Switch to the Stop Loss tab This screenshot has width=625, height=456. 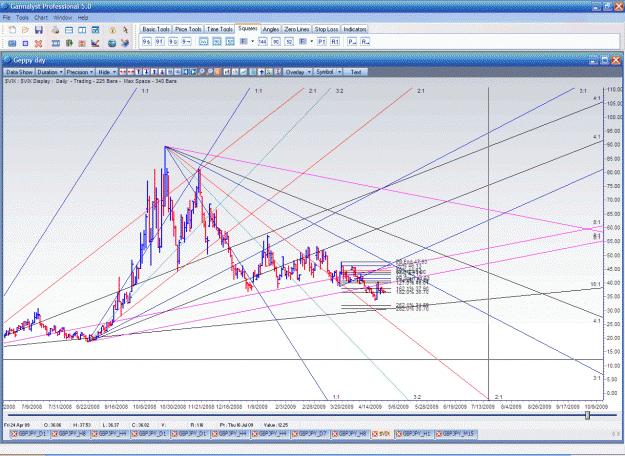click(326, 29)
